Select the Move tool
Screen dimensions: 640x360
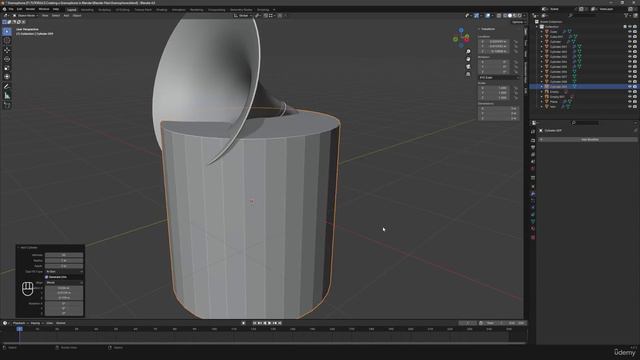(x=7, y=50)
